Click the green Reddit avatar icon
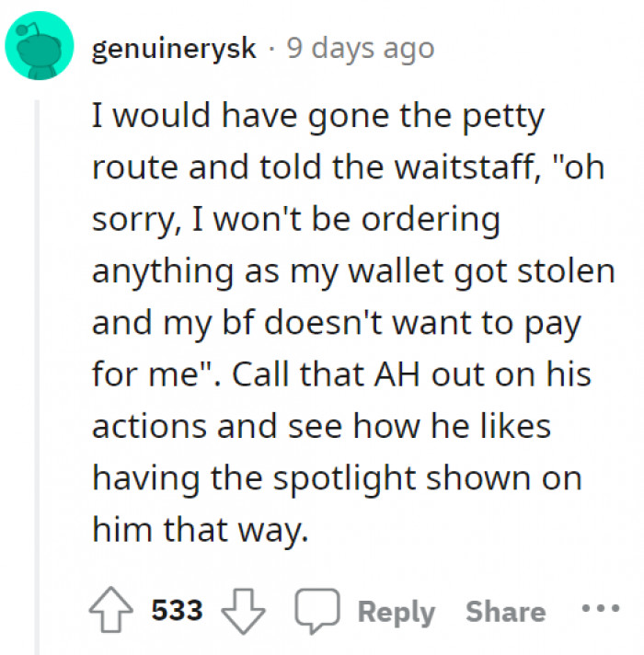This screenshot has width=644, height=655. 39,49
